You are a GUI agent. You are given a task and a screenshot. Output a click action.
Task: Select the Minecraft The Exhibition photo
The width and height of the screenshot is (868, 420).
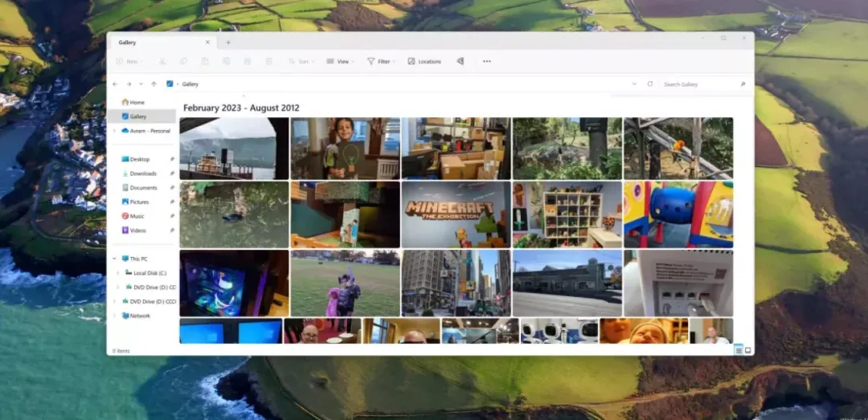[x=457, y=214]
